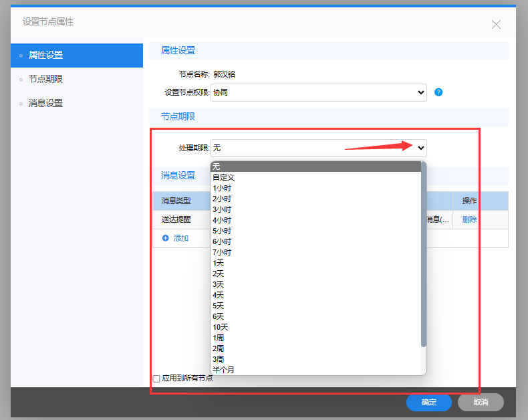
Task: Select 自定义 from the deadline list
Action: (x=224, y=177)
